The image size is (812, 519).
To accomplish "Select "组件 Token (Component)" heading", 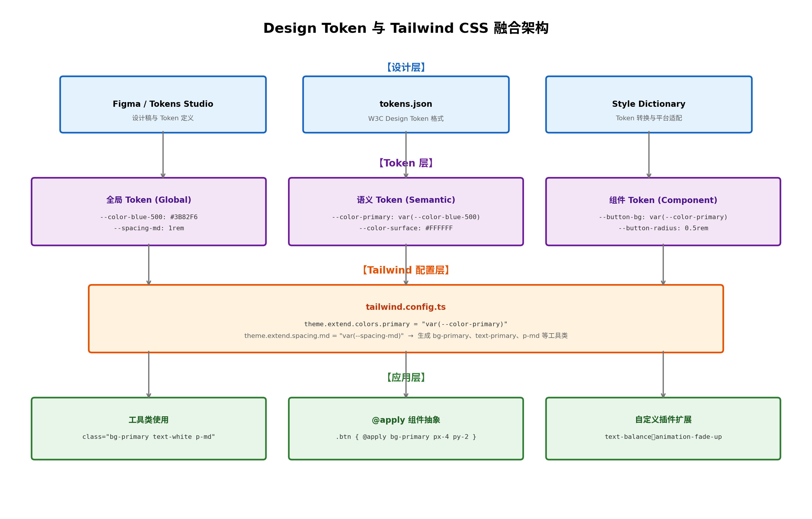I will click(663, 200).
